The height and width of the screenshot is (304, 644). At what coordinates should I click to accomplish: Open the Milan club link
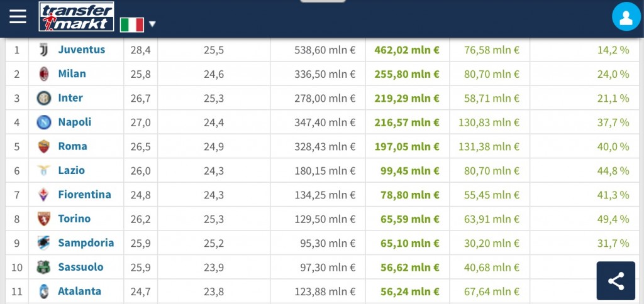[x=72, y=74]
